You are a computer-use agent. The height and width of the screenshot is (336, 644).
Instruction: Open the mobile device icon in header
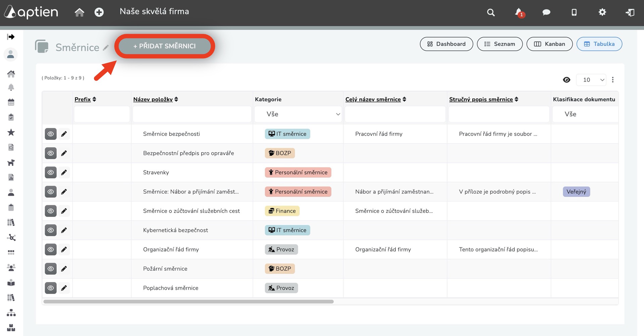pyautogui.click(x=574, y=12)
